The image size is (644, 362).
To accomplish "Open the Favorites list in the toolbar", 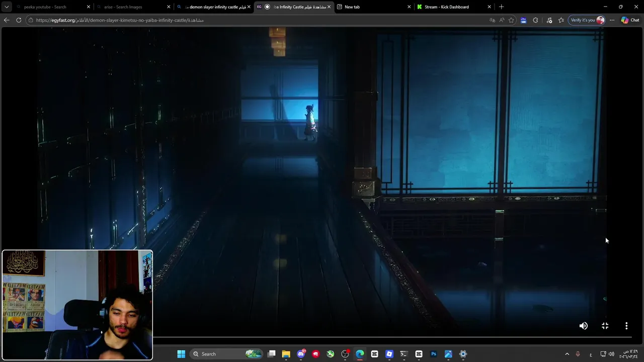I will pyautogui.click(x=561, y=20).
